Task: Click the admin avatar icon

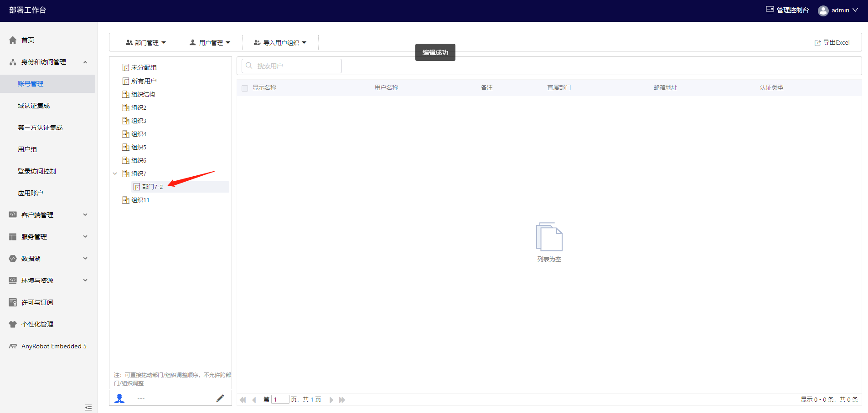Action: point(823,10)
